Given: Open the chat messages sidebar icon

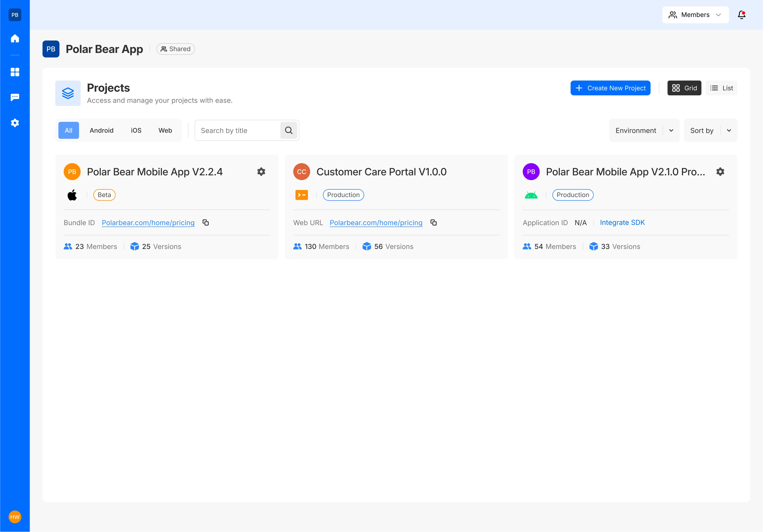Looking at the screenshot, I should point(15,97).
